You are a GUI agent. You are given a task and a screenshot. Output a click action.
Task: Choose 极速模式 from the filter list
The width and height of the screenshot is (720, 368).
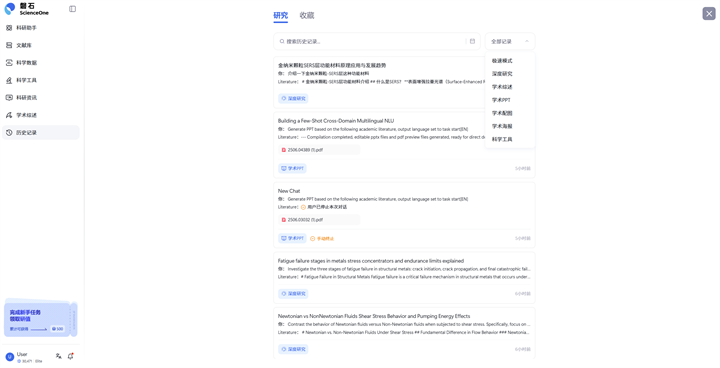tap(510, 61)
